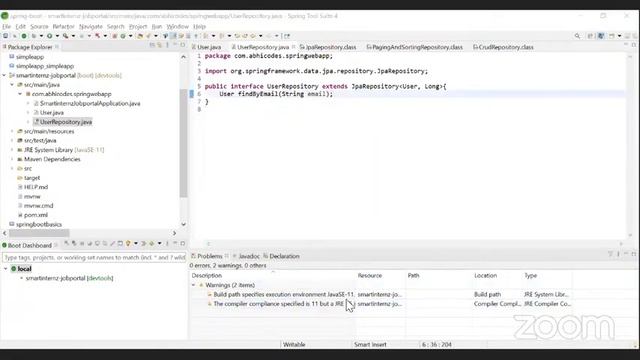Viewport: 640px width, 360px height.
Task: Click the Smart Insert status bar entry
Action: [x=370, y=344]
